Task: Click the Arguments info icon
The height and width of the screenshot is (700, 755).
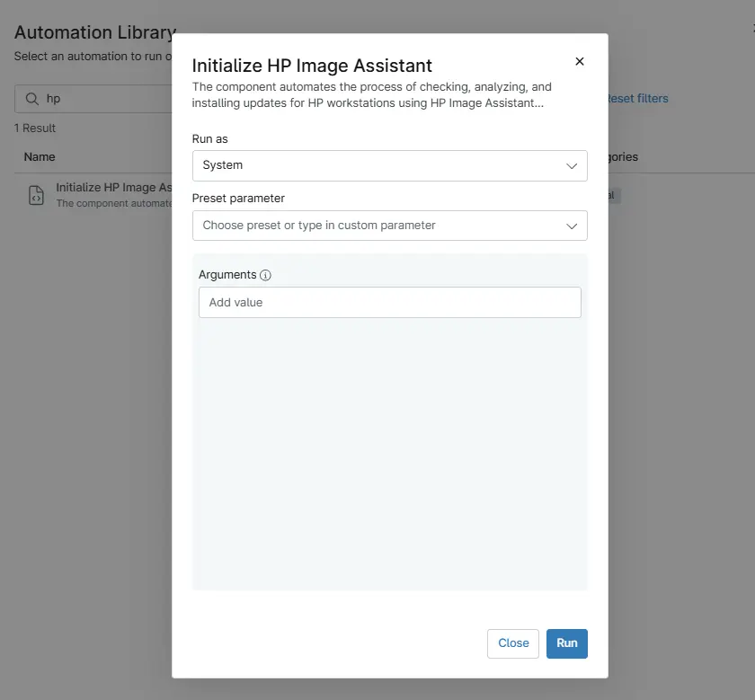Action: [265, 276]
